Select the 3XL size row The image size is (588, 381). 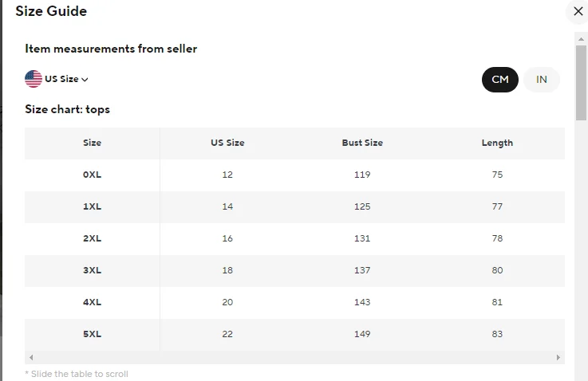294,270
